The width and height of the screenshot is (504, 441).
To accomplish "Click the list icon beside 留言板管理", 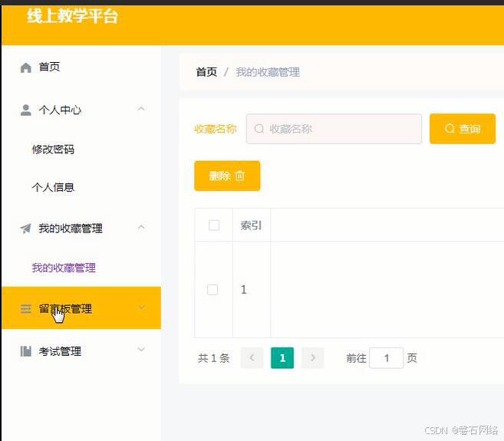I will coord(26,308).
